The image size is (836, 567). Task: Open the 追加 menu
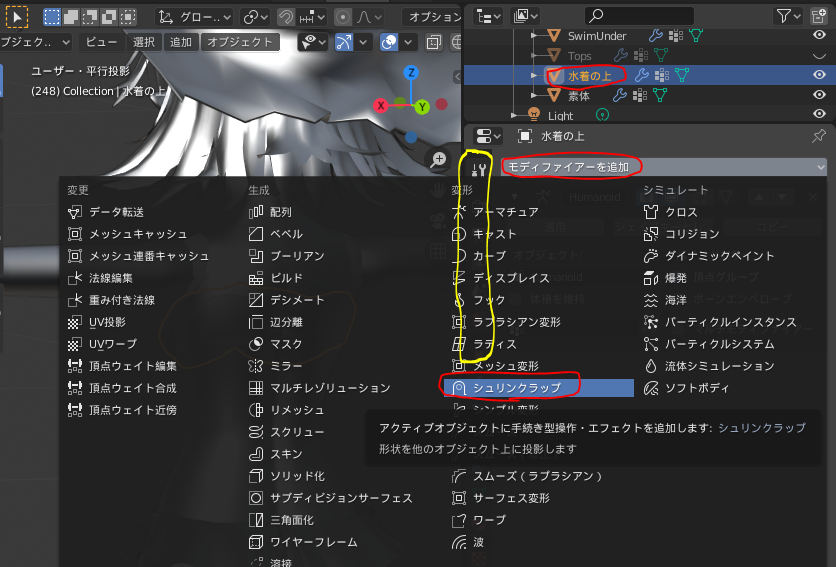(181, 42)
